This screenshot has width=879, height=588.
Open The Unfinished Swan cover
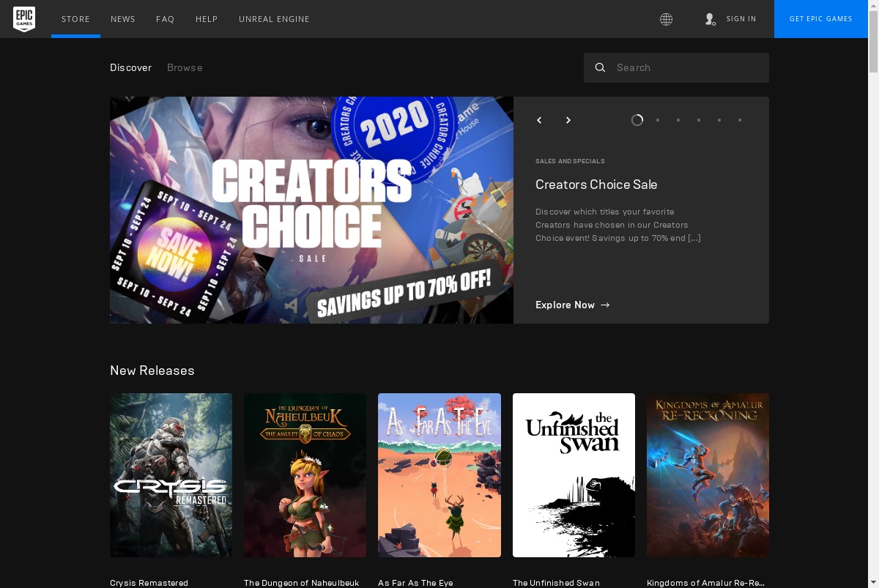574,475
